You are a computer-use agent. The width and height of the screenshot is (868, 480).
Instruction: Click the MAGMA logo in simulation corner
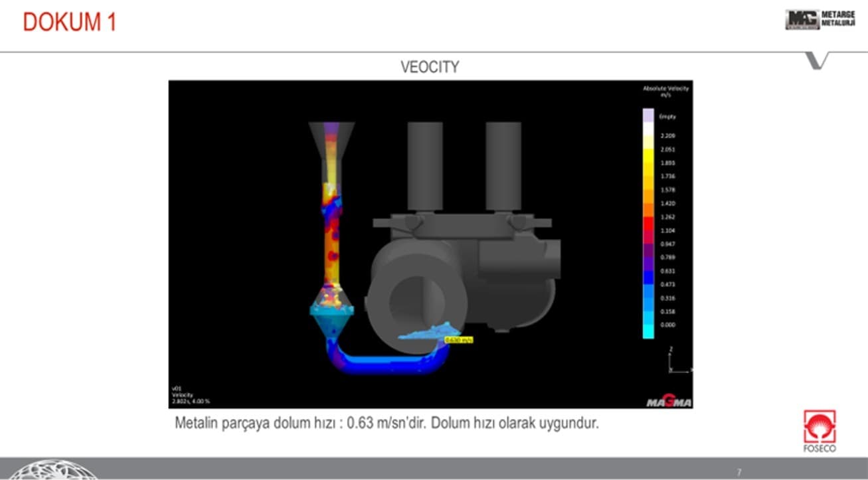click(669, 402)
